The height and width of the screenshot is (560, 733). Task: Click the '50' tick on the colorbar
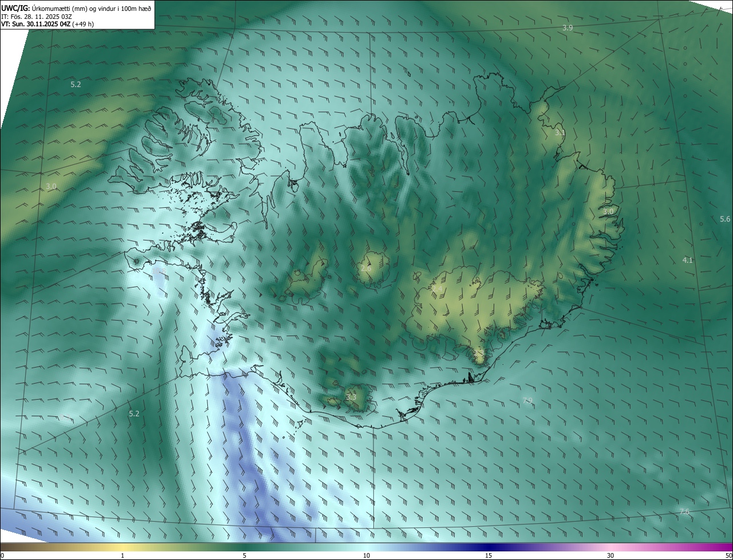click(x=728, y=555)
